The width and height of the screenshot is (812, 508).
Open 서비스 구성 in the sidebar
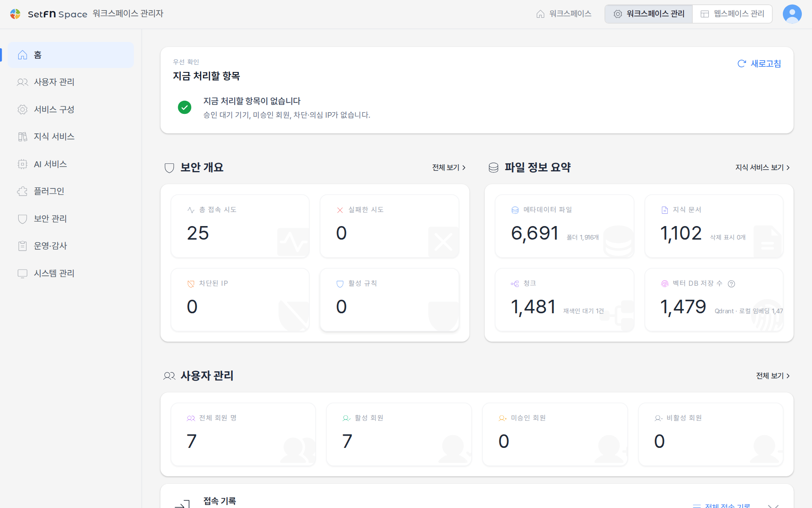(71, 110)
